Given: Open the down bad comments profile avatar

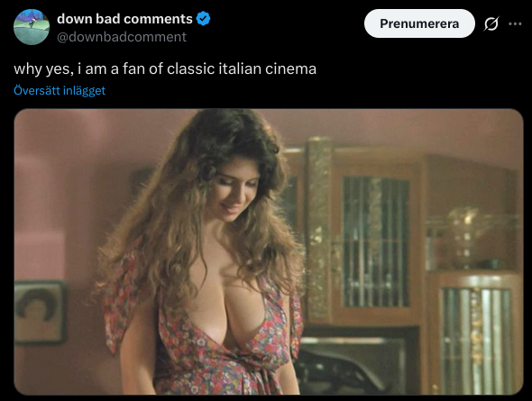Looking at the screenshot, I should coord(32,27).
